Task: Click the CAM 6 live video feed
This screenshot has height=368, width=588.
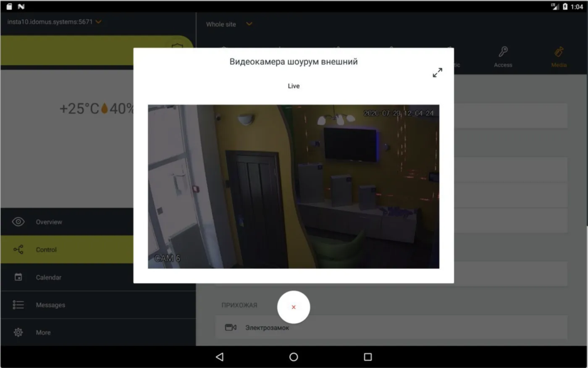Action: point(294,187)
